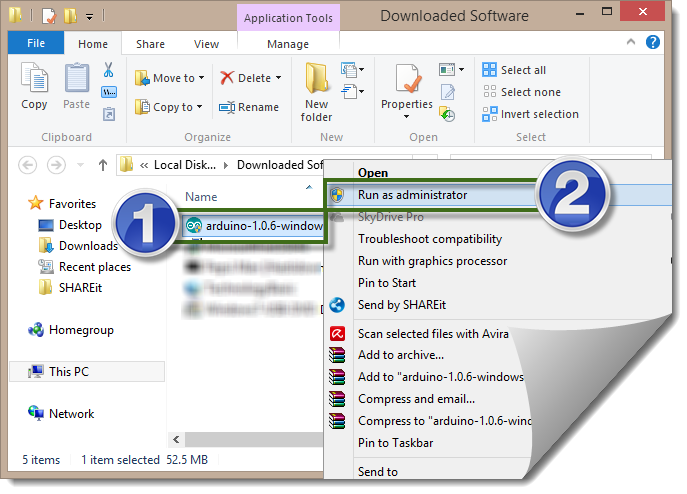Switch to the View ribbon tab
Image resolution: width=687 pixels, height=494 pixels.
[x=206, y=44]
